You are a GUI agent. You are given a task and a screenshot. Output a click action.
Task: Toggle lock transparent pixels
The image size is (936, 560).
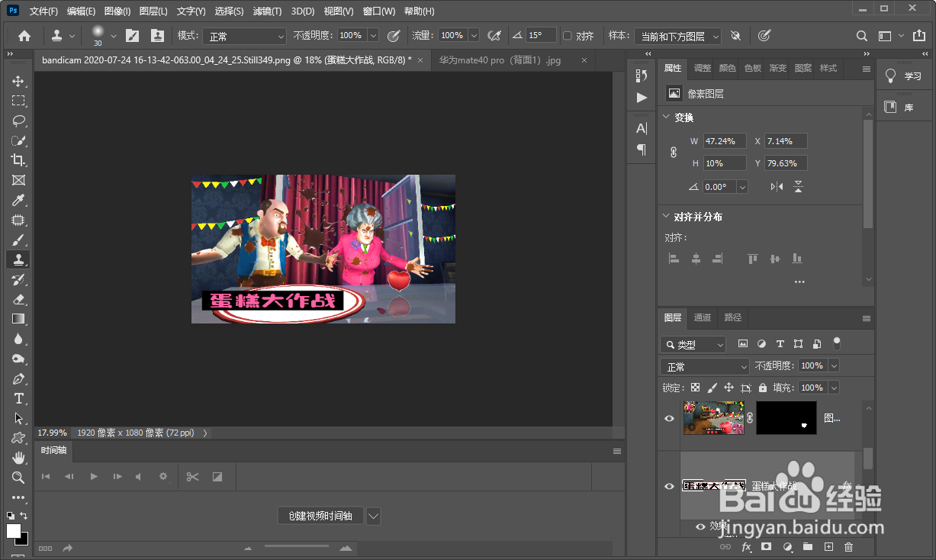click(x=695, y=388)
